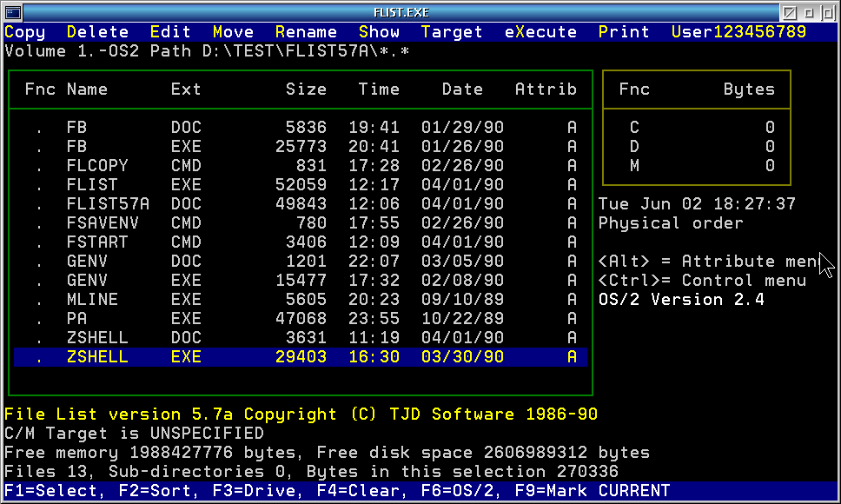Image resolution: width=841 pixels, height=504 pixels.
Task: Select the GENV DOC file row
Action: click(x=301, y=262)
